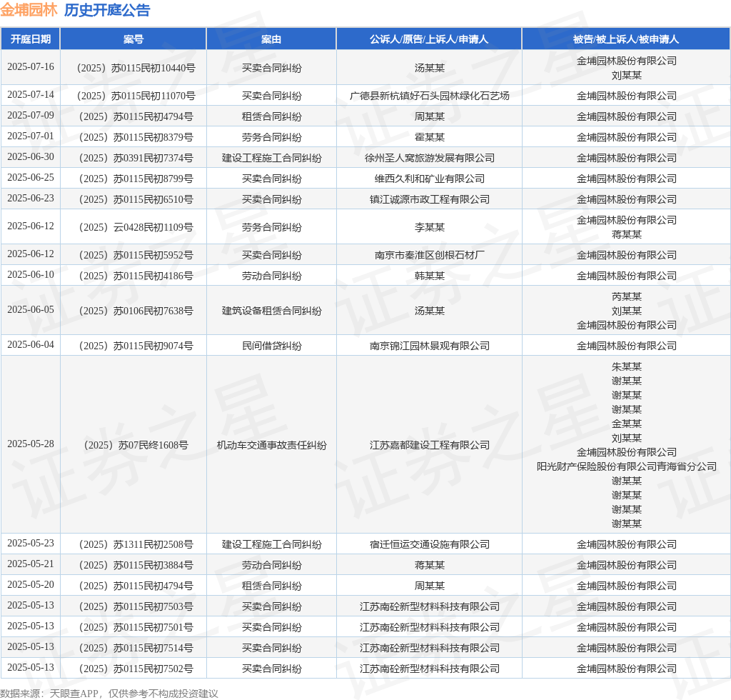Image resolution: width=731 pixels, height=700 pixels.
Task: Select case number 苏0391民初7374号
Action: pos(136,158)
